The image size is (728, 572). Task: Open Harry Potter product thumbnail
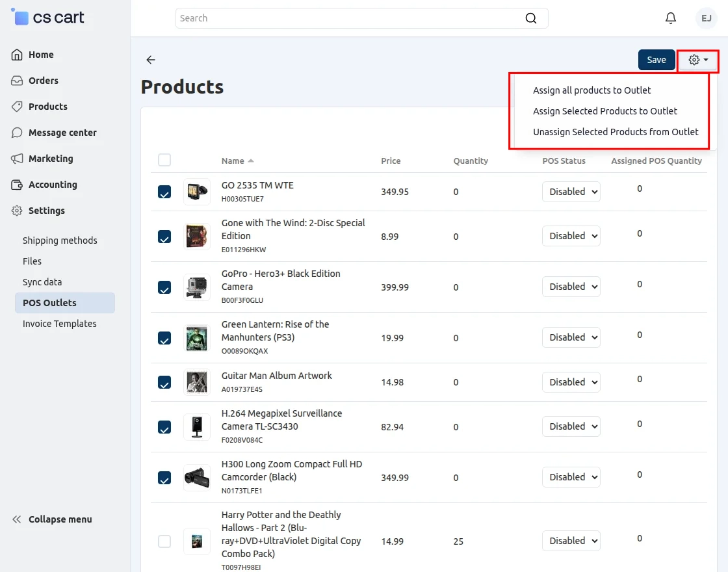pyautogui.click(x=197, y=541)
